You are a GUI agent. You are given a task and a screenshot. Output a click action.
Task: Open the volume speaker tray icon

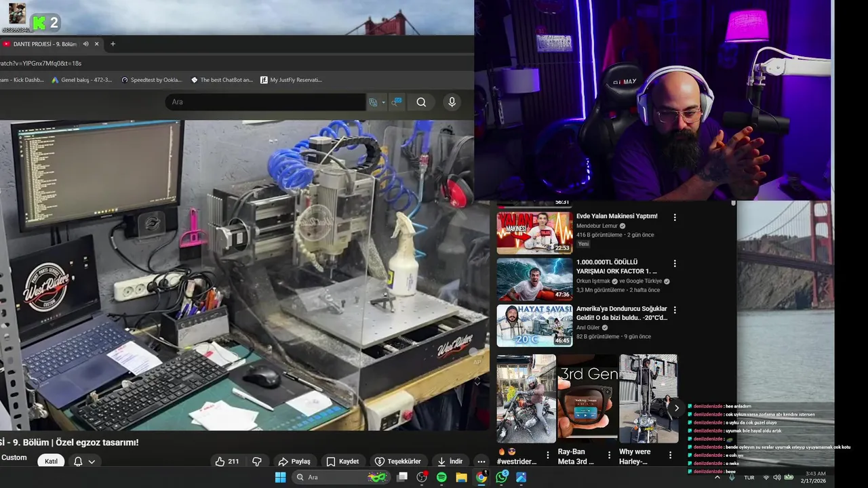click(777, 477)
